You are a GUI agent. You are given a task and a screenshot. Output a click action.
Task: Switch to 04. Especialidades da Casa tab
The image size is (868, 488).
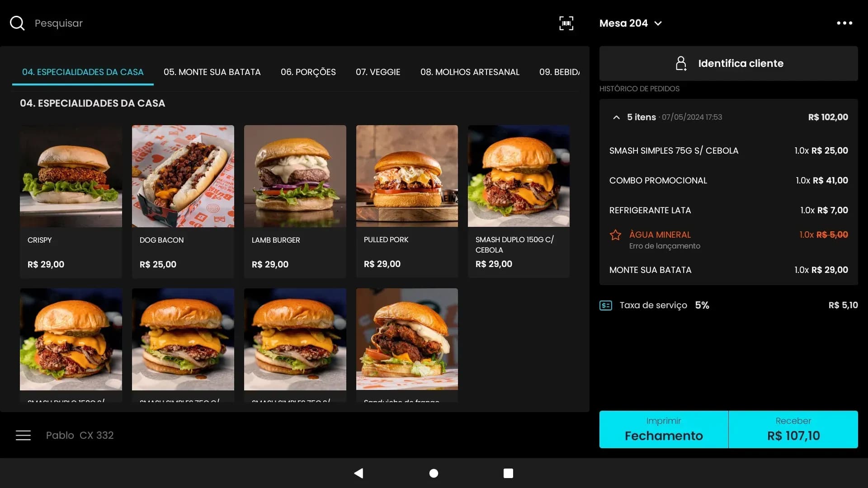[x=83, y=72]
